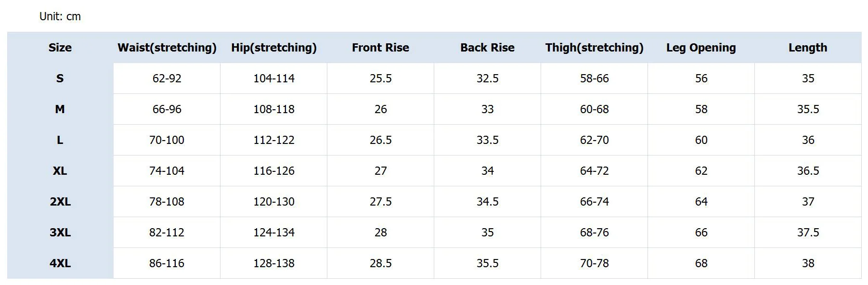Select the Leg Opening header

701,48
